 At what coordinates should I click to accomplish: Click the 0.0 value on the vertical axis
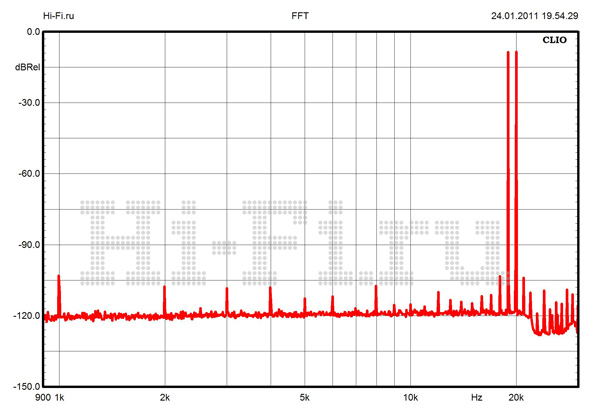[32, 32]
